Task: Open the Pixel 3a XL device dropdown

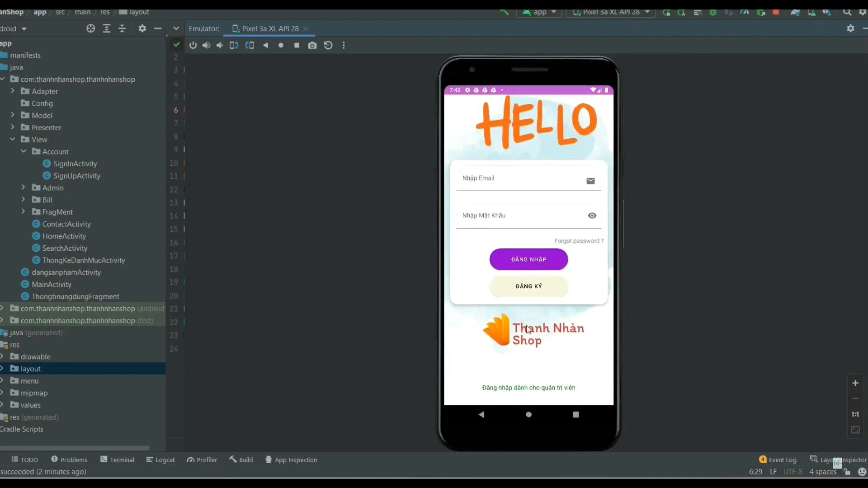Action: (611, 12)
